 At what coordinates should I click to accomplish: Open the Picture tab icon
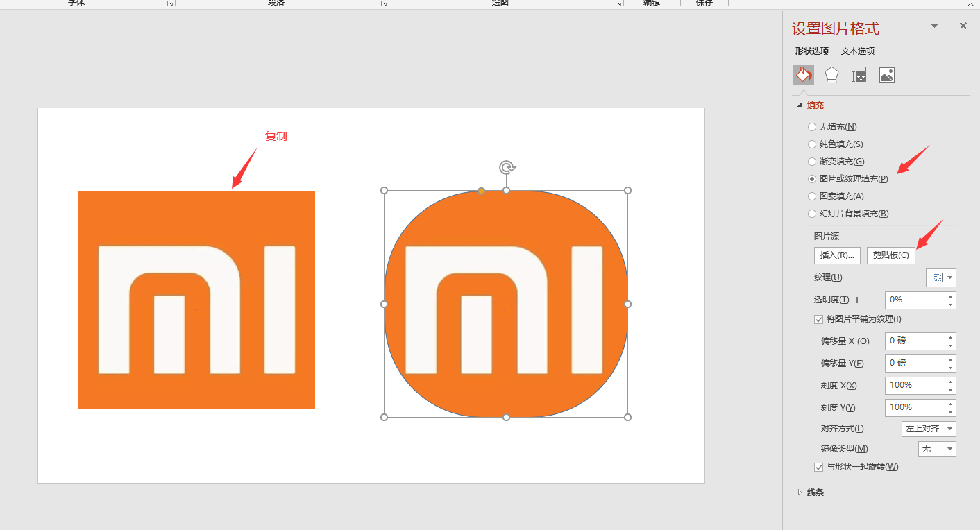point(886,75)
